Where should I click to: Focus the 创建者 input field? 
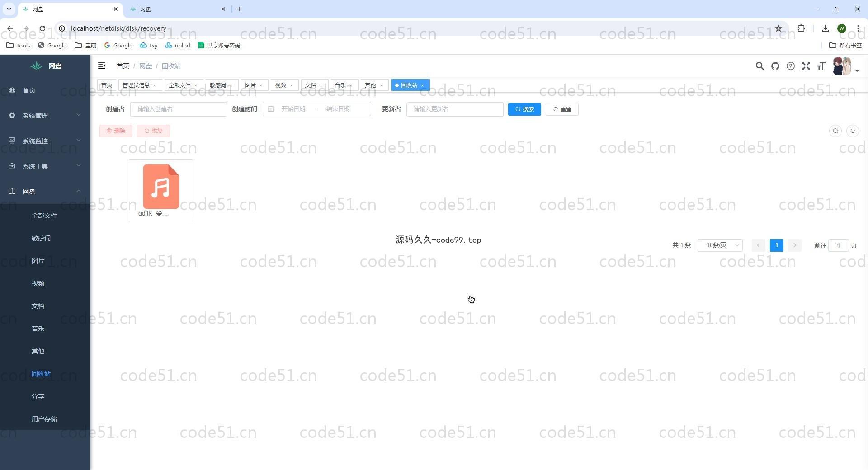tap(179, 109)
